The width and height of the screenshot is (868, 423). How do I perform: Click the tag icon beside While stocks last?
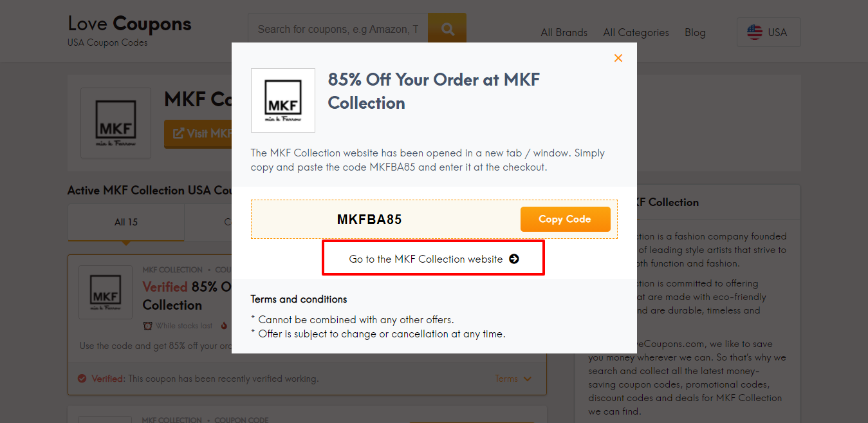[149, 326]
